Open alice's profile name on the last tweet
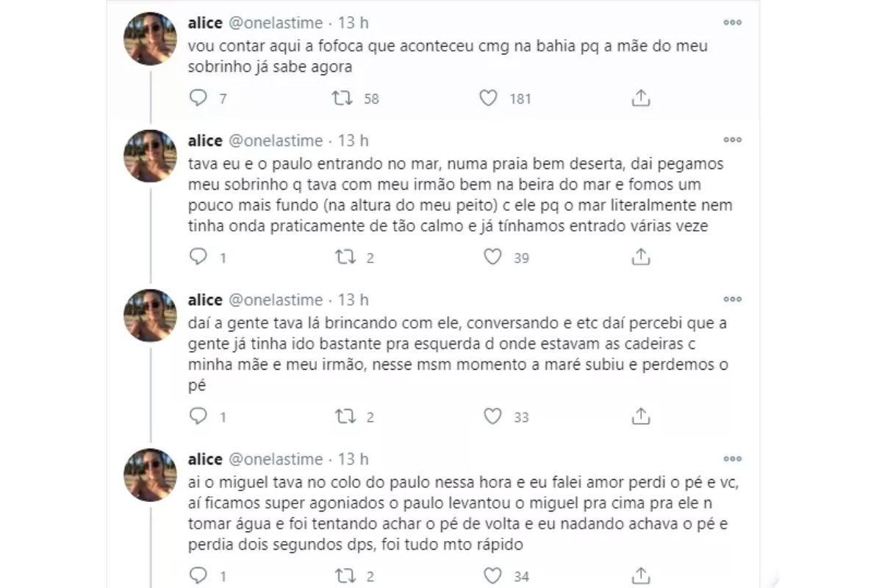The width and height of the screenshot is (882, 588). pyautogui.click(x=205, y=459)
